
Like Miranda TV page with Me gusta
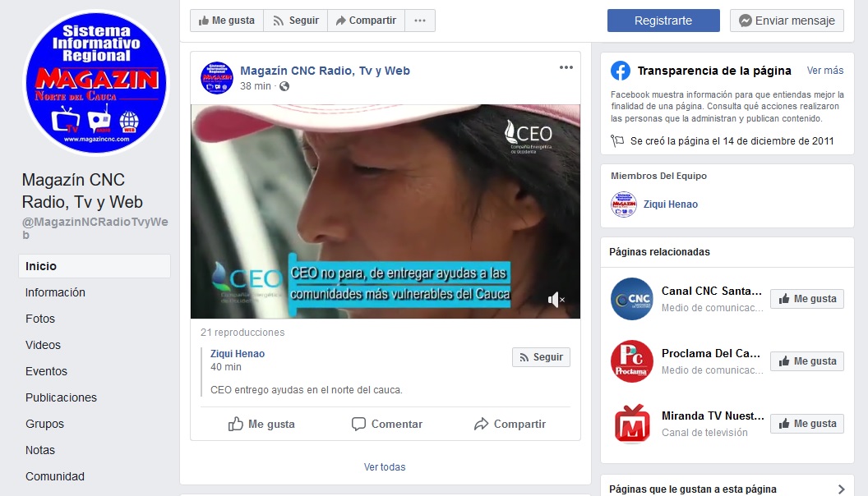coord(807,424)
